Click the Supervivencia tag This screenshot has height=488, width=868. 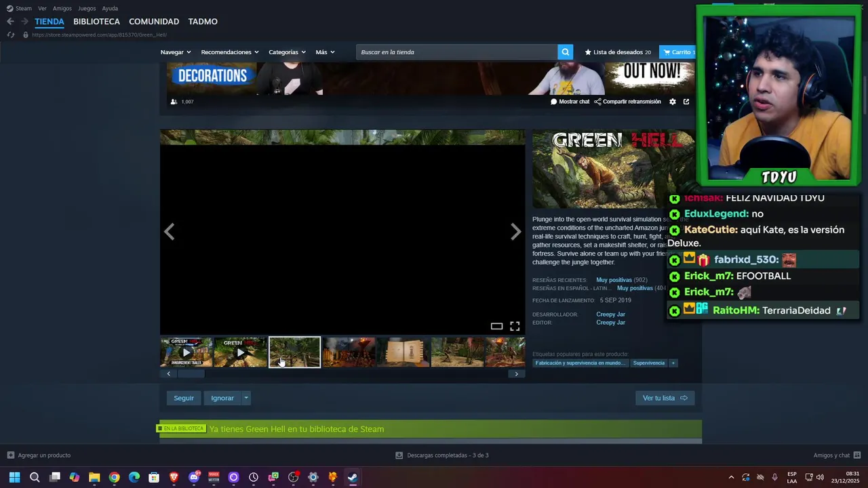[x=649, y=363]
